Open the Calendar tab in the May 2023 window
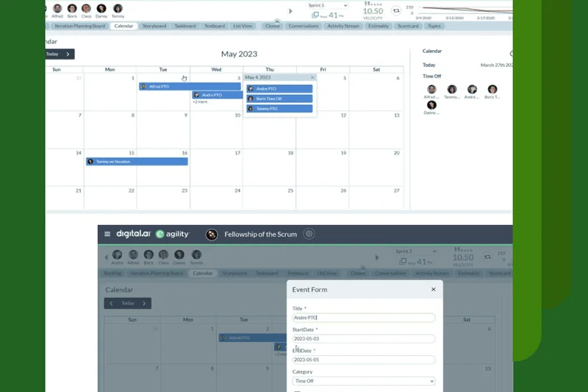The image size is (588, 392). (123, 26)
